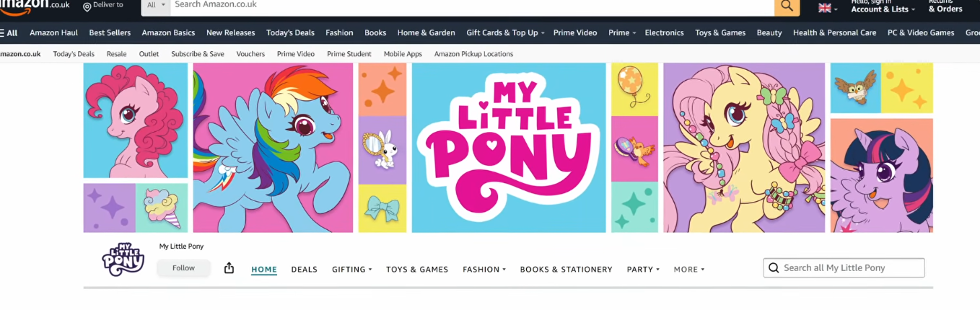This screenshot has width=980, height=310.
Task: Open the TOYS & GAMES store tab
Action: click(x=417, y=270)
